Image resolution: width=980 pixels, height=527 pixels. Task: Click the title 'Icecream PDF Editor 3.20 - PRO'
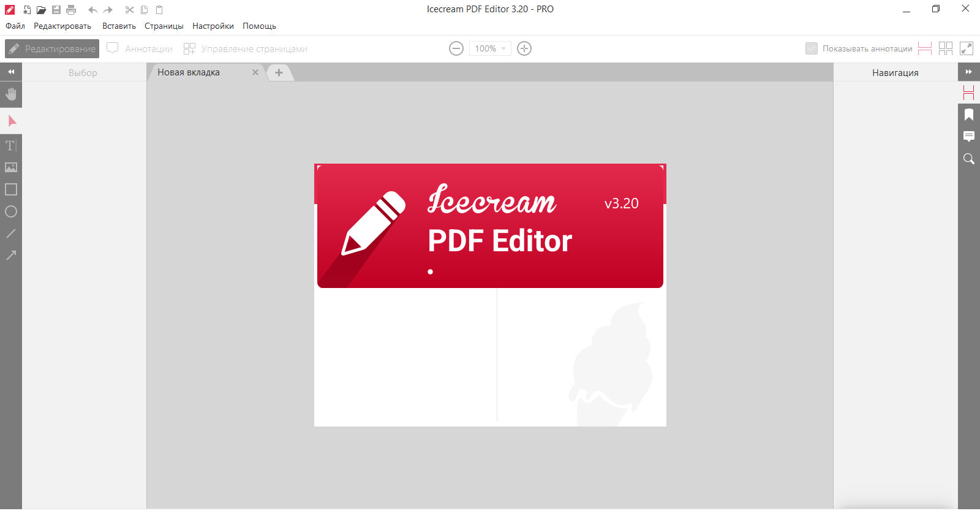click(x=490, y=9)
